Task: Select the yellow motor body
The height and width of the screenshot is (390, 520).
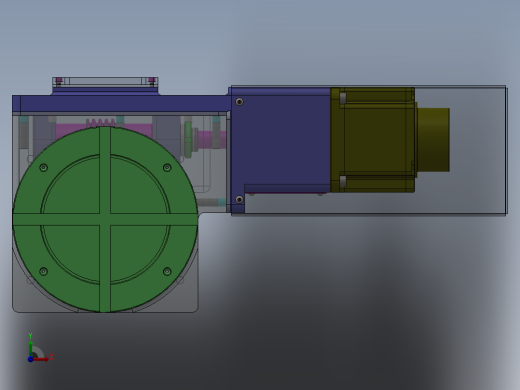Action: pos(373,140)
